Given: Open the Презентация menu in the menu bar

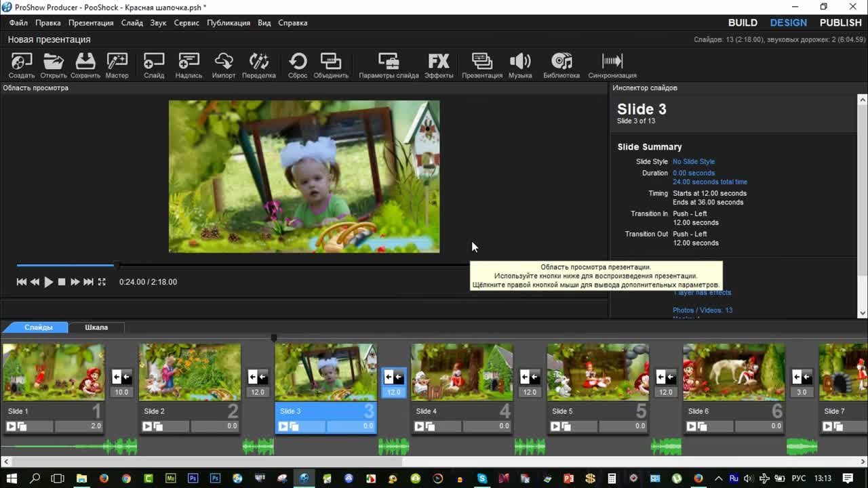Looking at the screenshot, I should pyautogui.click(x=91, y=23).
